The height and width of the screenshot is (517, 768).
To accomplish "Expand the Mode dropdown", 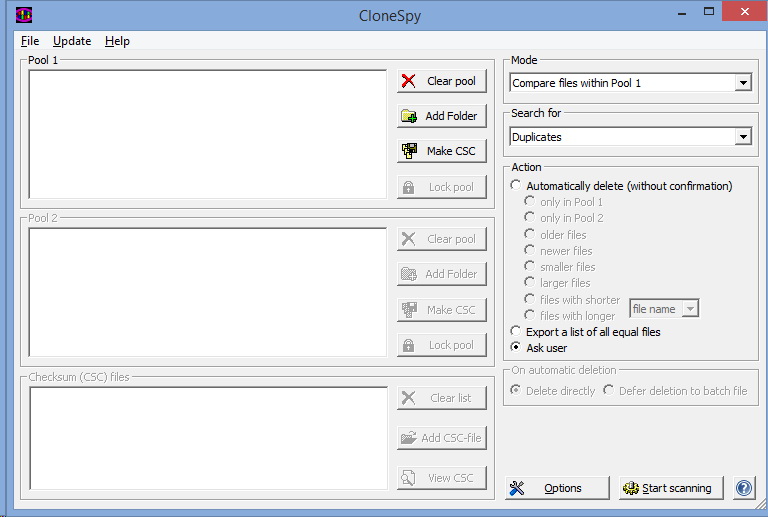I will (x=743, y=83).
